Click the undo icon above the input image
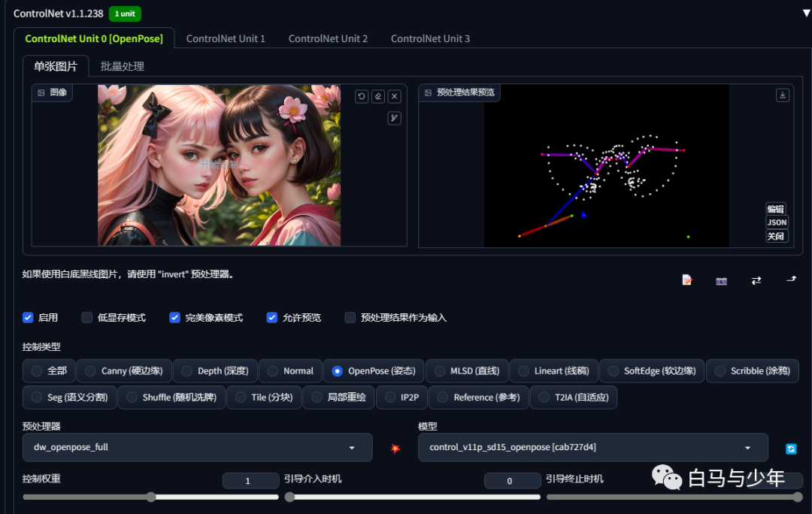812x514 pixels. coord(362,96)
